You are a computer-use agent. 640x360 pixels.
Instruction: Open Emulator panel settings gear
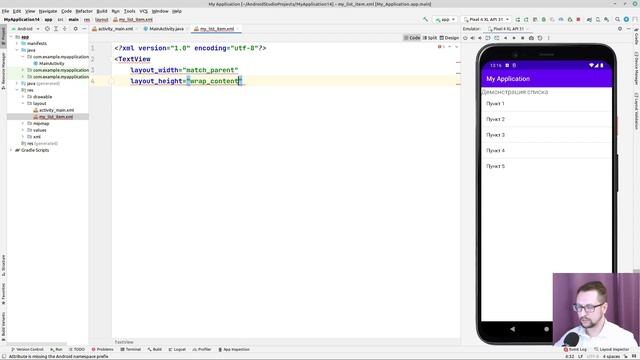tap(620, 29)
